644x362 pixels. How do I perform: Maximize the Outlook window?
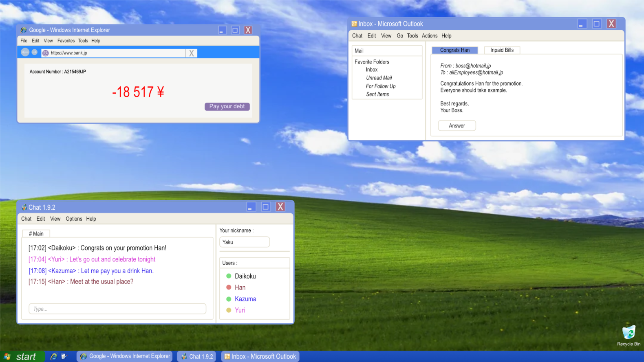click(x=597, y=24)
